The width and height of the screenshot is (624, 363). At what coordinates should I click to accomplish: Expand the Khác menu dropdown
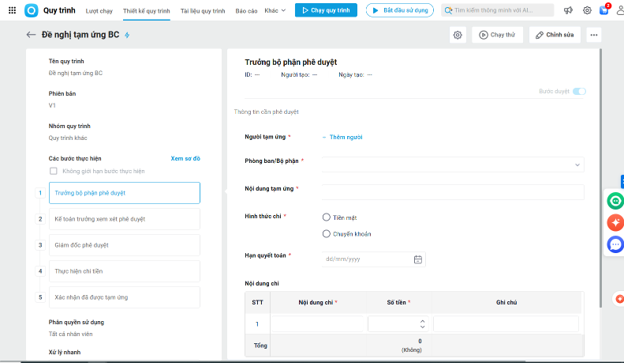[x=275, y=11]
